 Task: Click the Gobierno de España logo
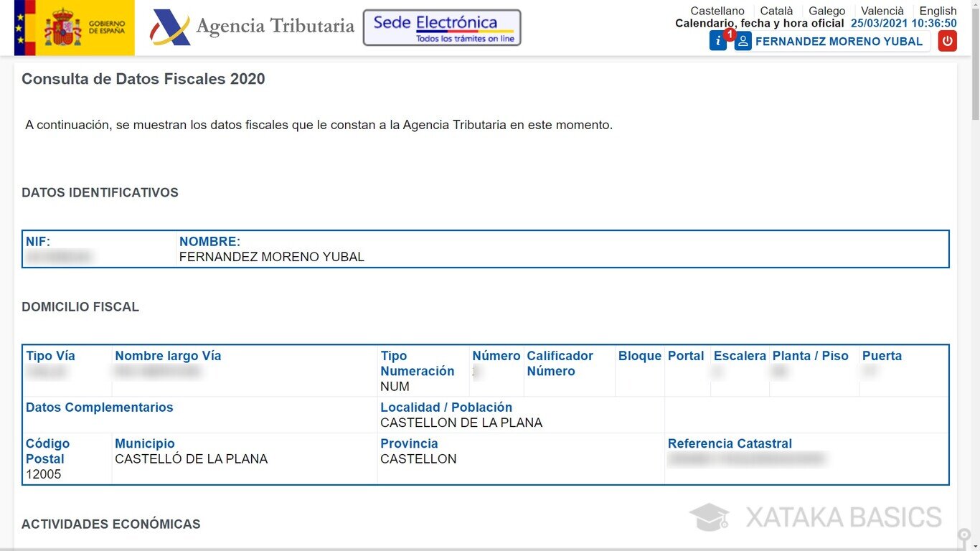pos(75,28)
